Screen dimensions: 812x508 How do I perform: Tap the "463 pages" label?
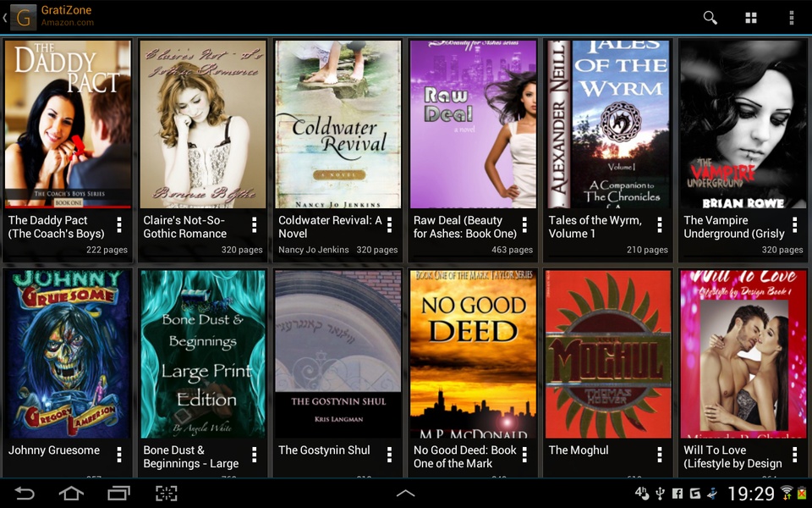(x=513, y=250)
